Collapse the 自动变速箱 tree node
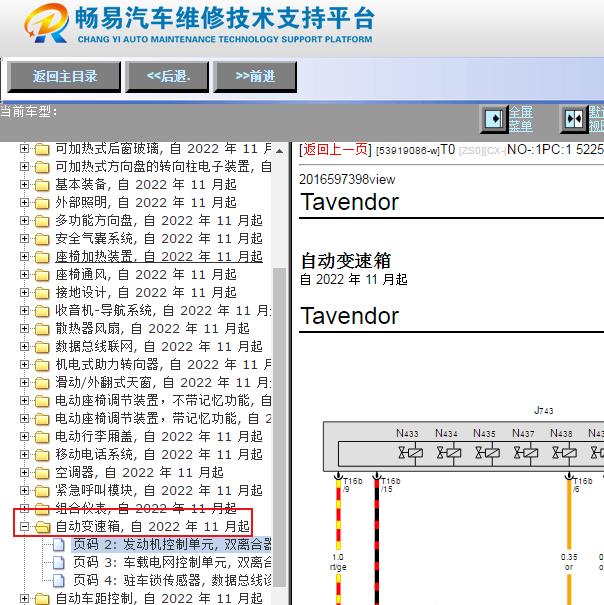 tap(24, 527)
